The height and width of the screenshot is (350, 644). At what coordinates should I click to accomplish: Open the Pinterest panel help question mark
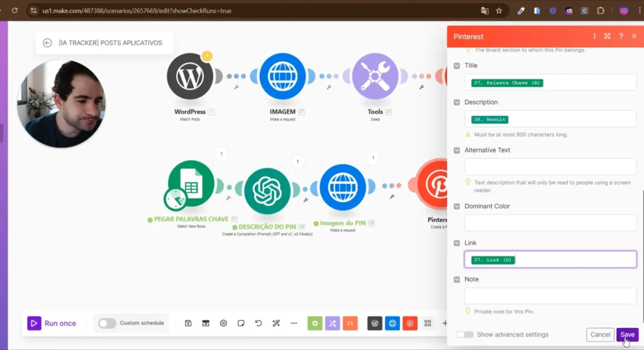[621, 36]
